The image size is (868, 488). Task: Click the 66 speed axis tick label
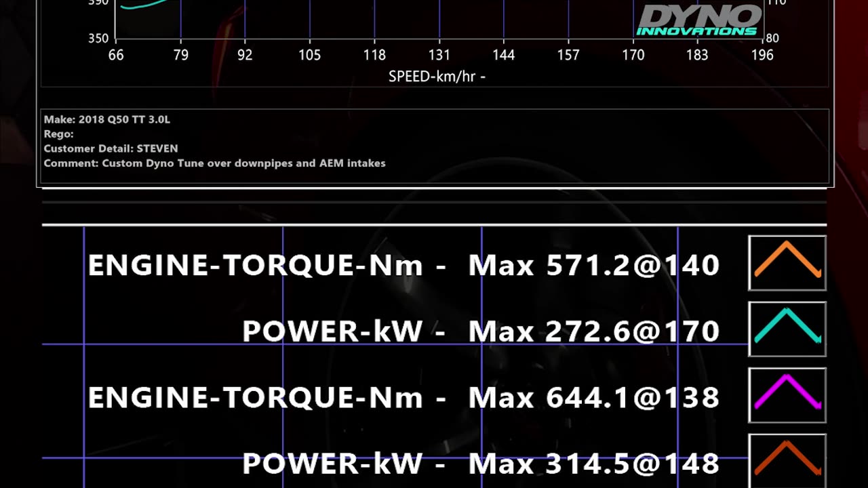pos(116,55)
